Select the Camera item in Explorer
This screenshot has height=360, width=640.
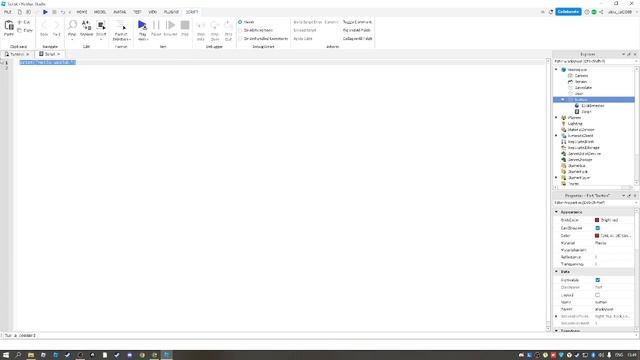[581, 76]
